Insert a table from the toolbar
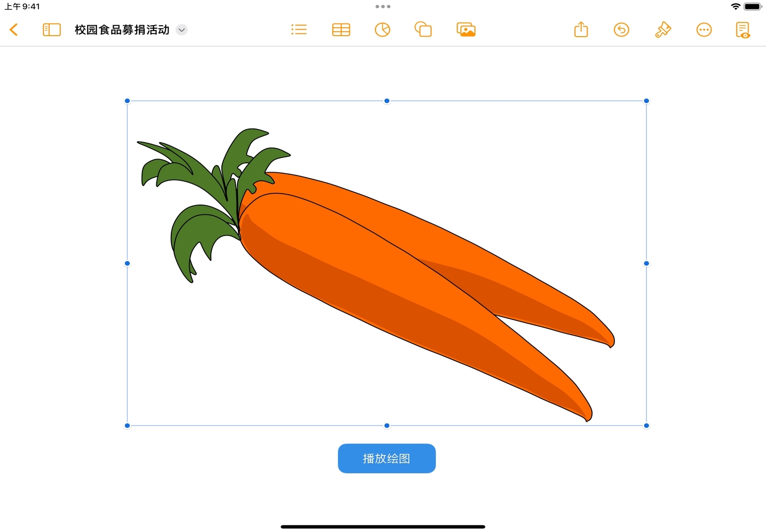This screenshot has width=766, height=532. [x=341, y=30]
